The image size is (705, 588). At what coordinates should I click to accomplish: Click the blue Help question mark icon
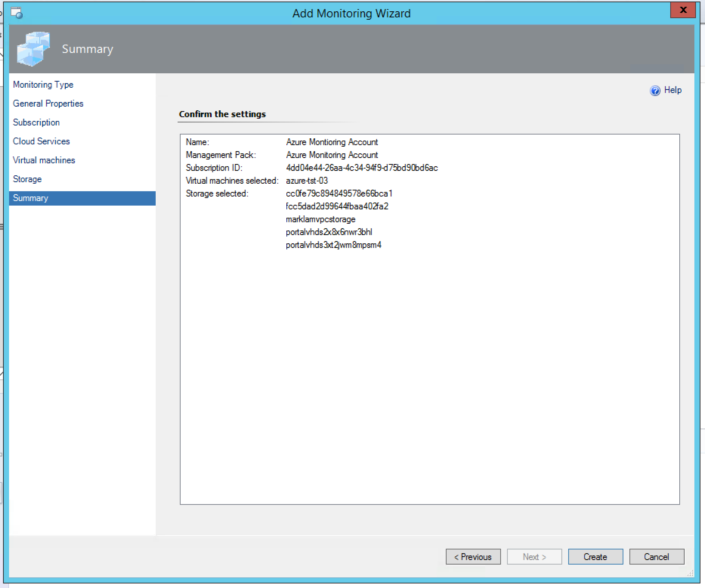click(655, 90)
